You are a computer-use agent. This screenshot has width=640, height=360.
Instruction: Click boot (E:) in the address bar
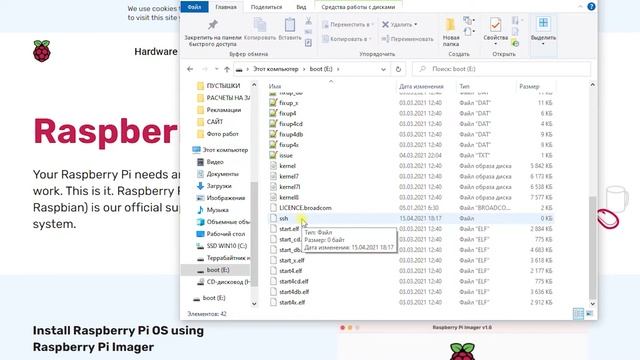321,69
